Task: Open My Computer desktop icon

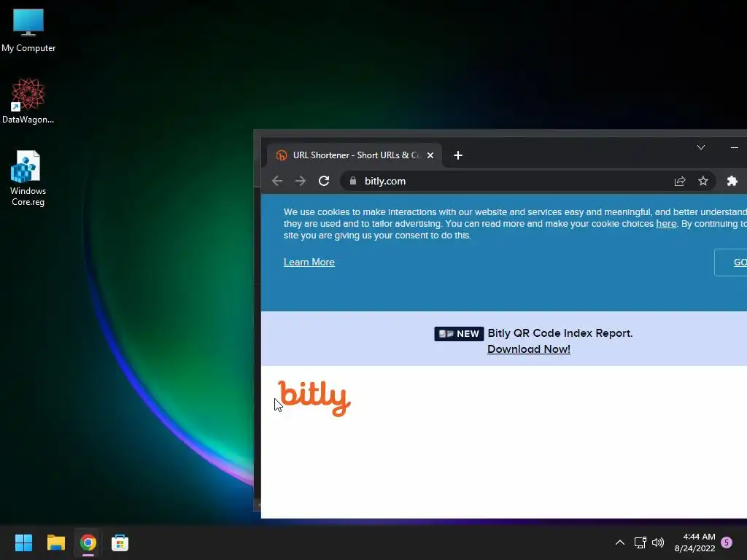Action: click(28, 31)
